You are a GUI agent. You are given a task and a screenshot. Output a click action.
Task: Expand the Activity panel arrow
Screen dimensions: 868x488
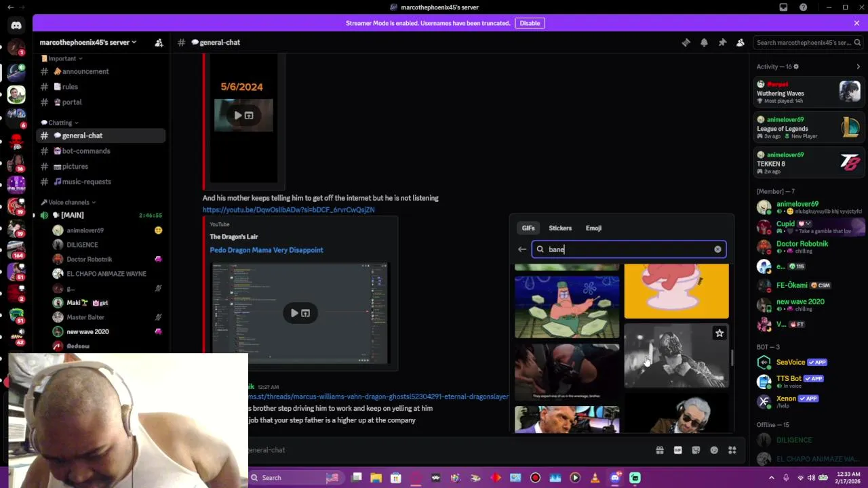858,66
